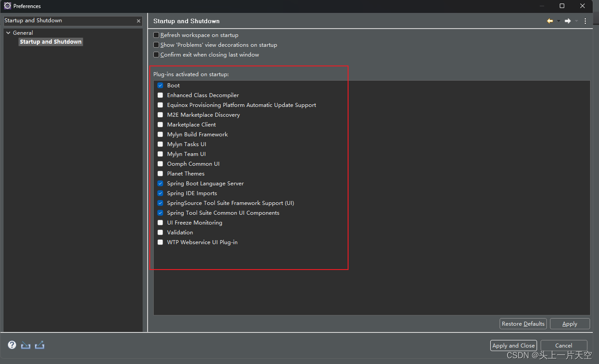Check Mylyn Build Framework checkbox
The height and width of the screenshot is (364, 599).
coord(160,135)
